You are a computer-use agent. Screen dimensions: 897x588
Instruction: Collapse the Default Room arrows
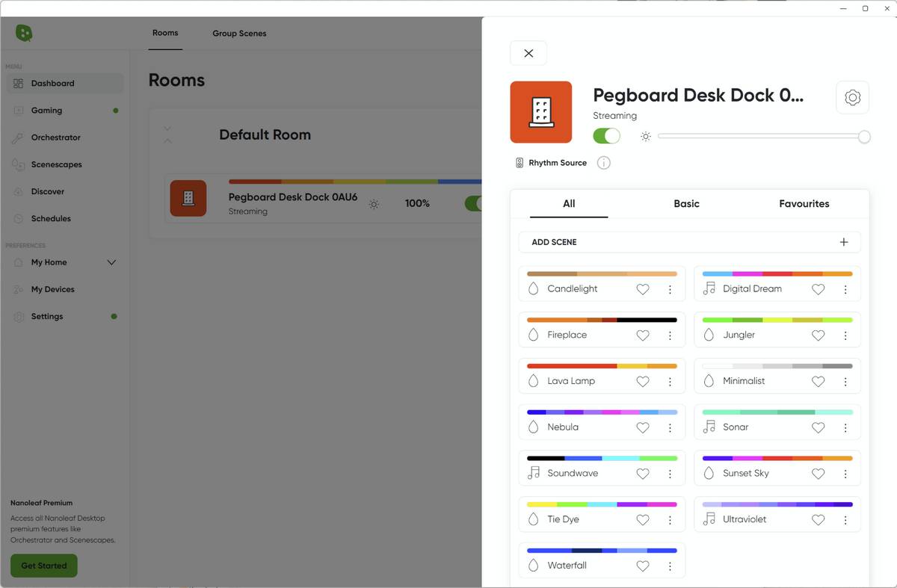tap(167, 134)
